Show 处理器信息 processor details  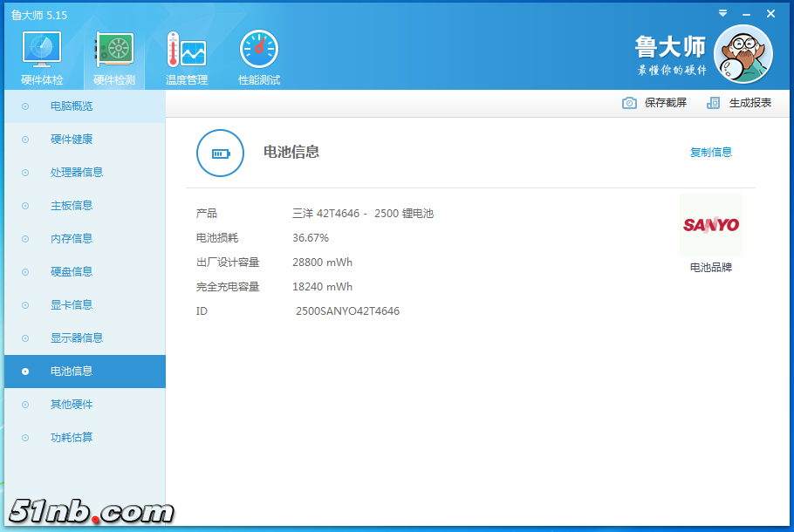(77, 173)
